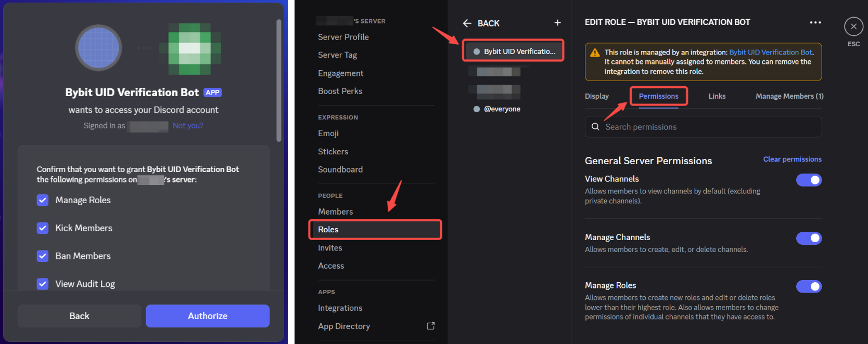Open App Directory entry

(344, 326)
